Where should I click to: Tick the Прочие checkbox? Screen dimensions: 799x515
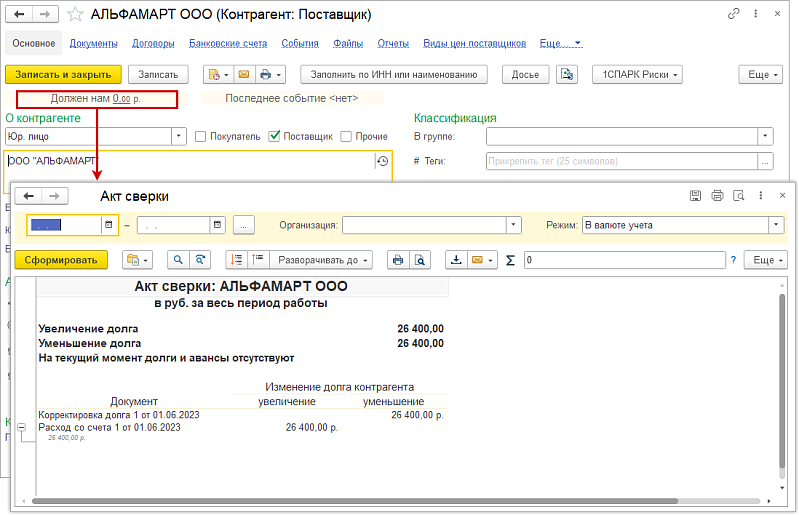[x=346, y=136]
